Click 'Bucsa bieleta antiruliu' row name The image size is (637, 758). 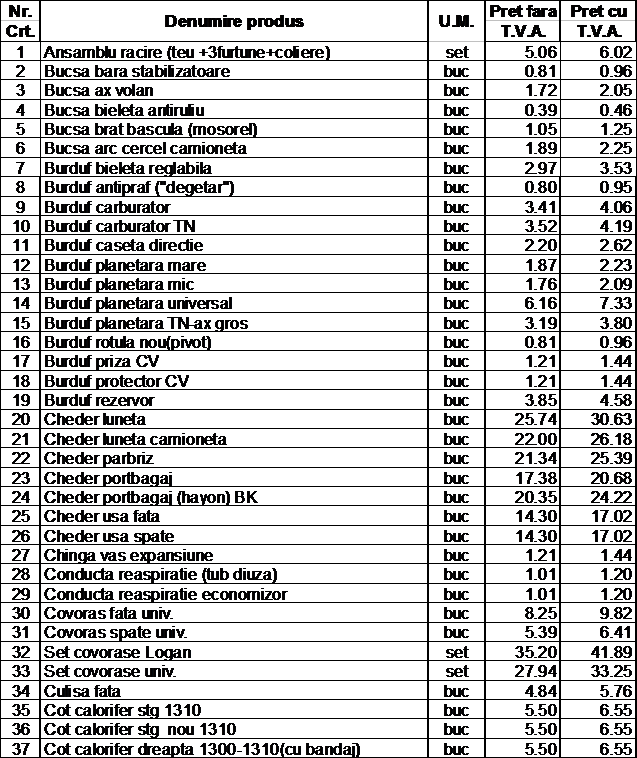[234, 110]
